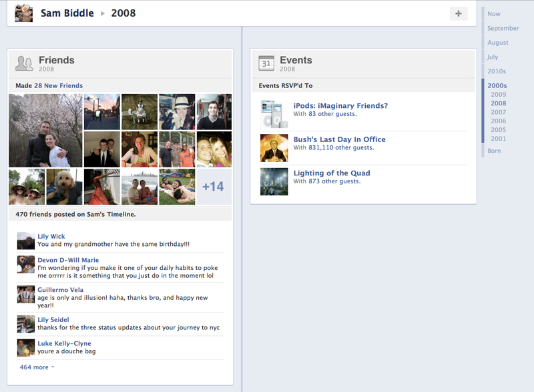Jump to 2007 in the timeline
534x392 pixels.
tap(498, 112)
